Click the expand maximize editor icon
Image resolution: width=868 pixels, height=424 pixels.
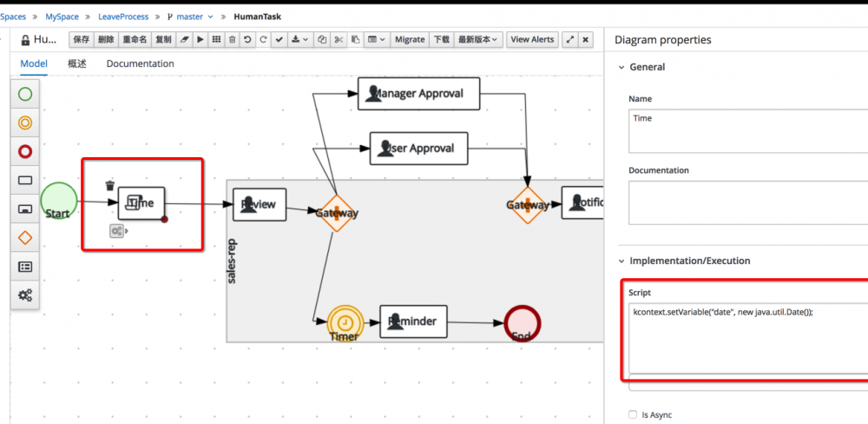click(x=569, y=40)
